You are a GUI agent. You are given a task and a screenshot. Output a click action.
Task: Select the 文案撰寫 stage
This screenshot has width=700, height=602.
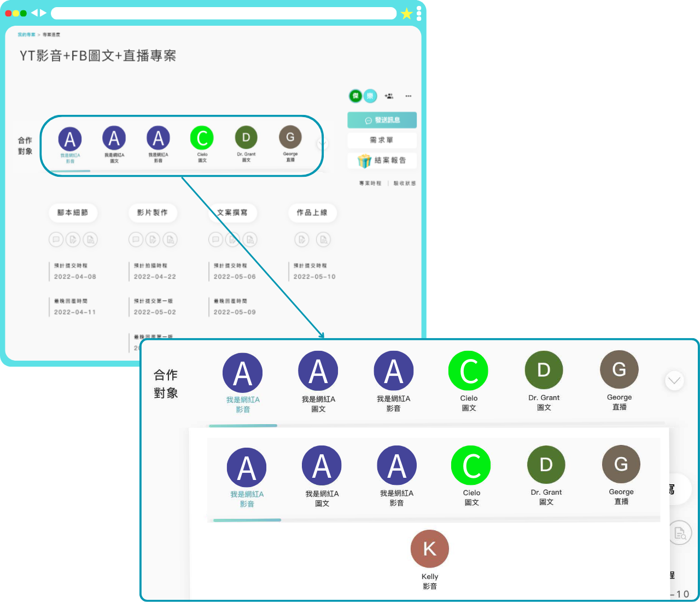point(232,212)
